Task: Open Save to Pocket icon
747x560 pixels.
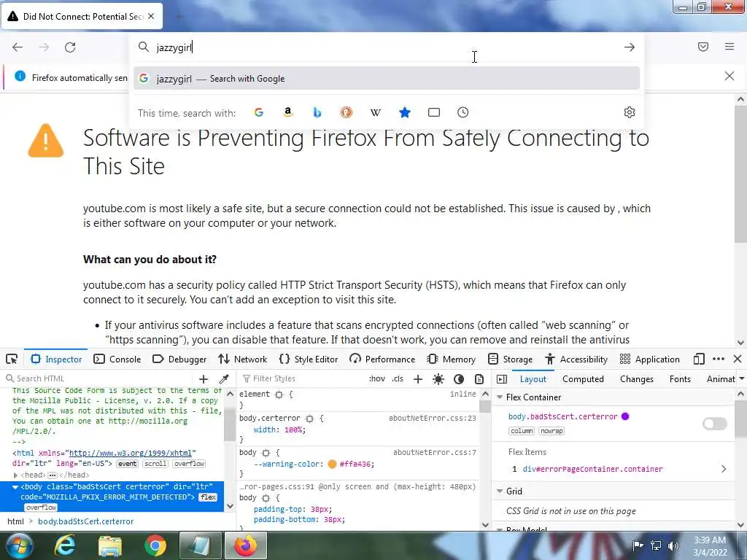Action: pos(703,47)
